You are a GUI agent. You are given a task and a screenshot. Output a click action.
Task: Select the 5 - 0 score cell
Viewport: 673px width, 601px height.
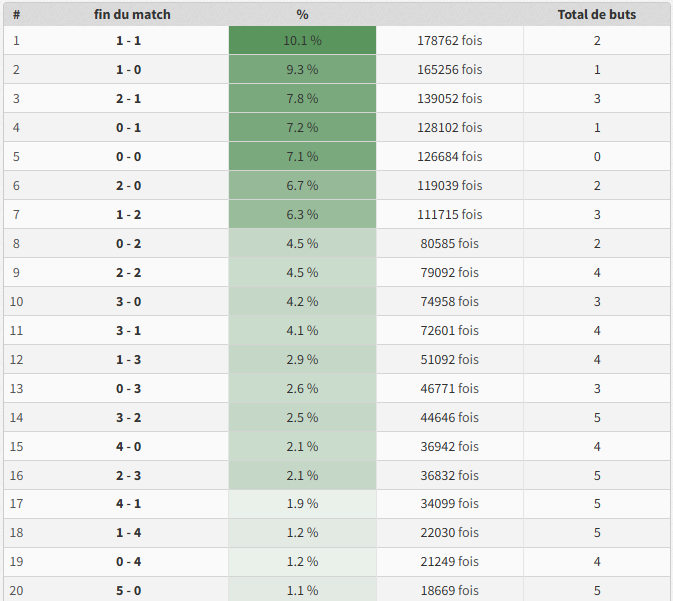click(128, 591)
